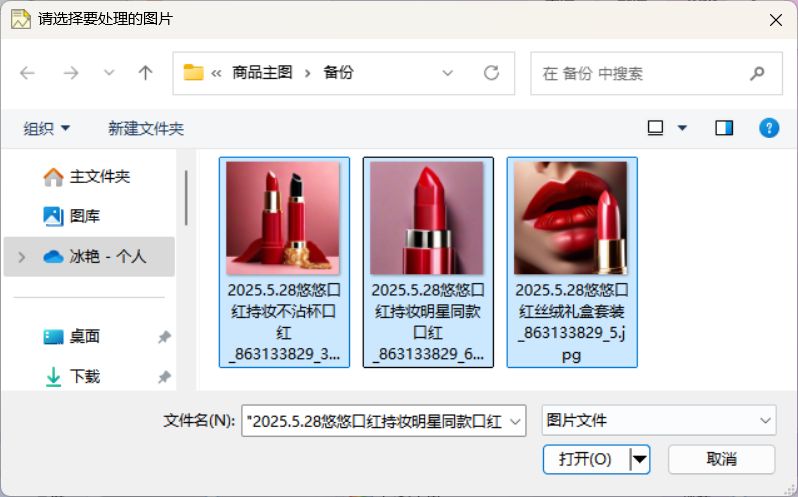Toggle the preview pane
Image resolution: width=798 pixels, height=497 pixels.
(724, 128)
